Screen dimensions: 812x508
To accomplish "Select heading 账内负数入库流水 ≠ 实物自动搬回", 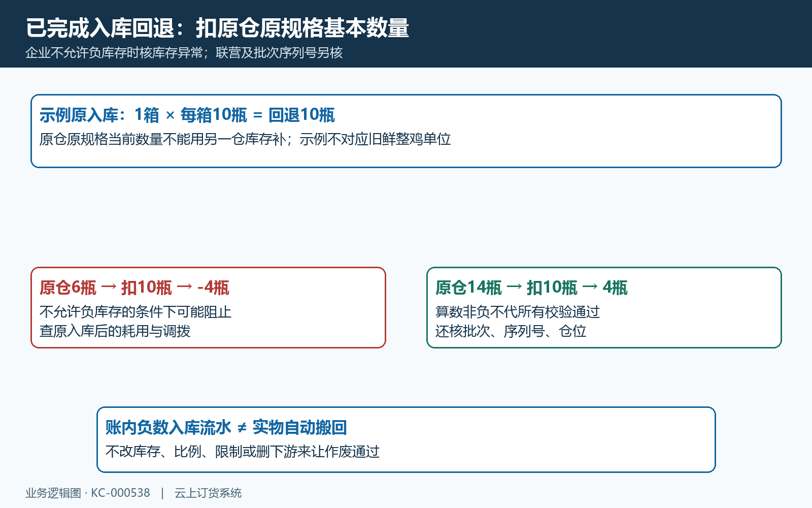I will click(x=226, y=428).
